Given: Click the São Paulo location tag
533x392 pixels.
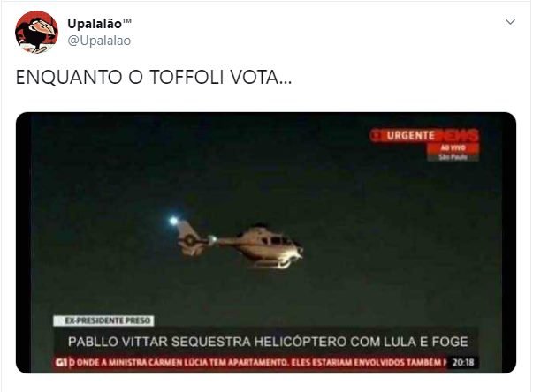Looking at the screenshot, I should pyautogui.click(x=453, y=157).
